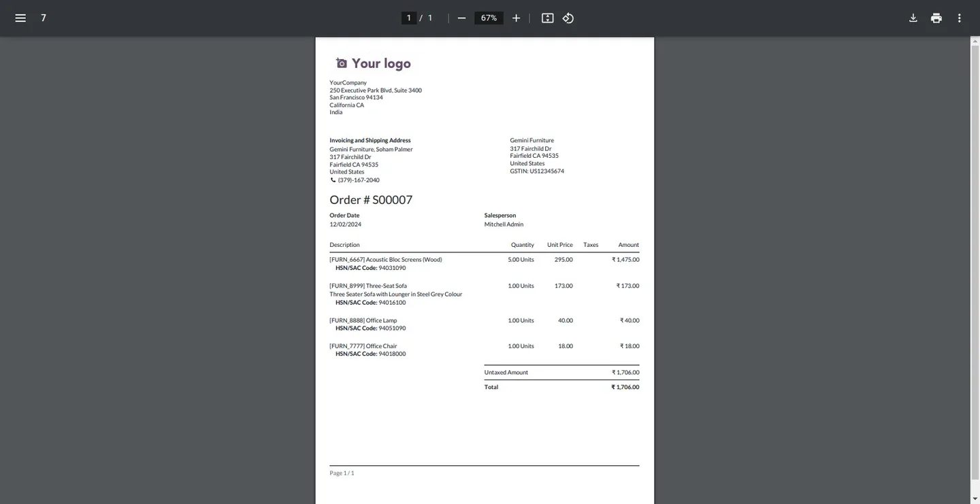Click HSN/SAC Code 94031090
This screenshot has width=980, height=504.
coord(370,268)
